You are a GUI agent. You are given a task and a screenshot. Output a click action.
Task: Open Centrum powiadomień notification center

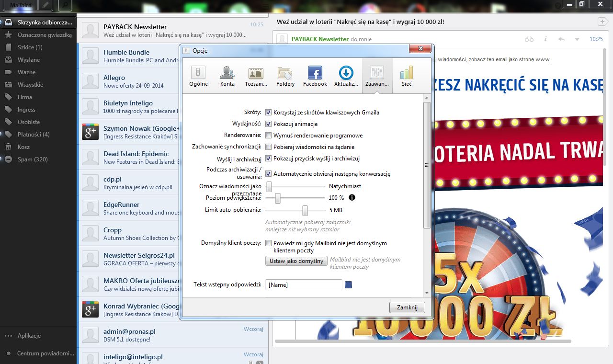coord(38,353)
